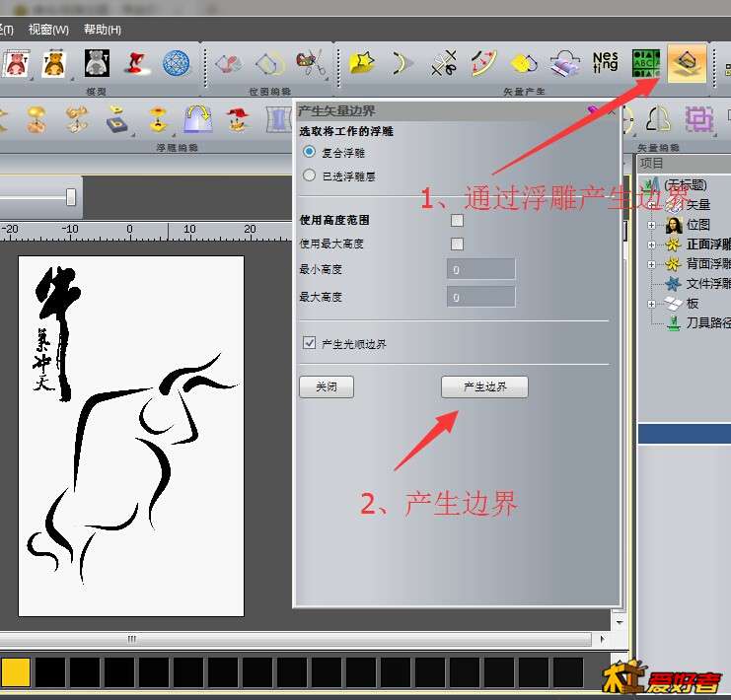Click the purple roller under bracket icon

564,63
